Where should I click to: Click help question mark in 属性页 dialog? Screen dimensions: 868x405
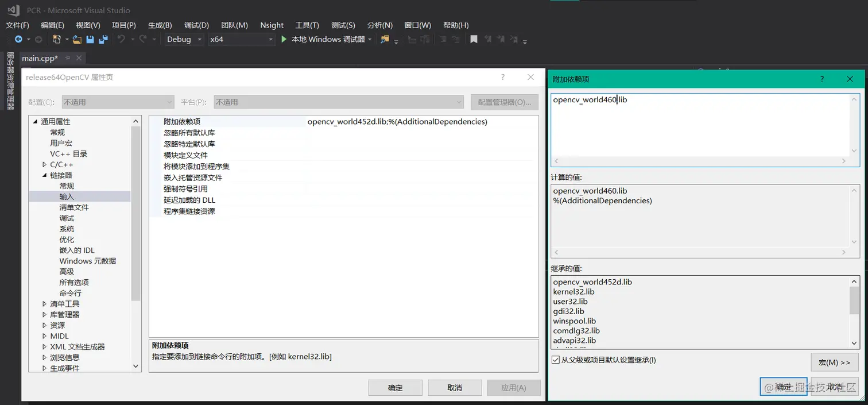click(x=503, y=77)
